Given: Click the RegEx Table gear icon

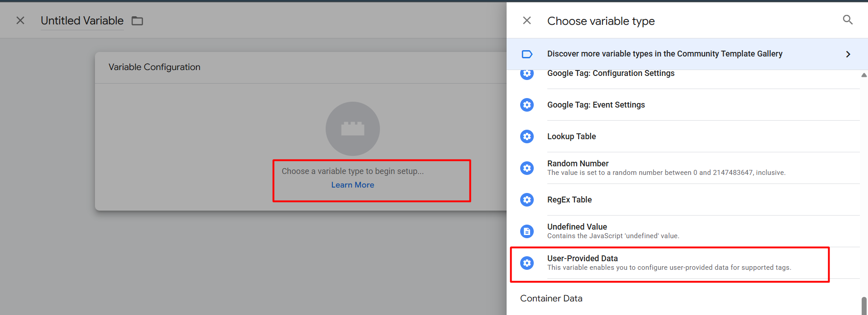Looking at the screenshot, I should pos(527,200).
